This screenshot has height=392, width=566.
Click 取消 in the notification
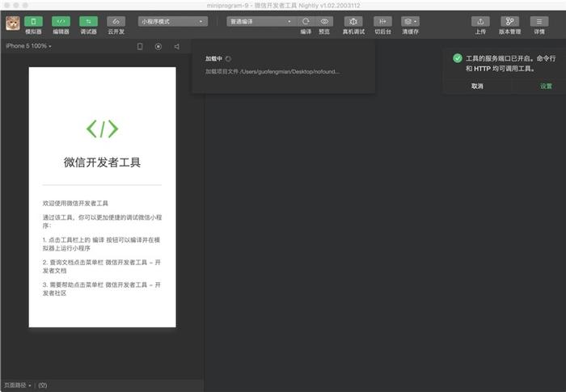pos(477,86)
